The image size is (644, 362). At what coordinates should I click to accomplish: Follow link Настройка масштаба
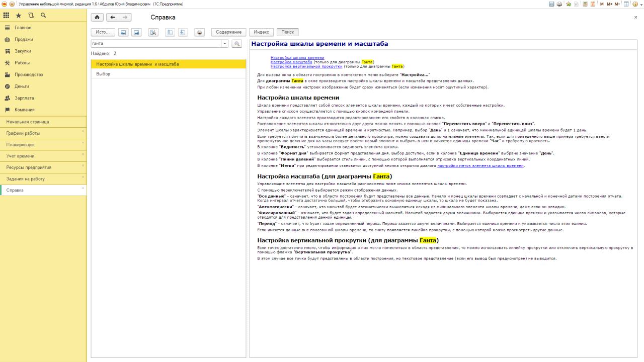(291, 62)
